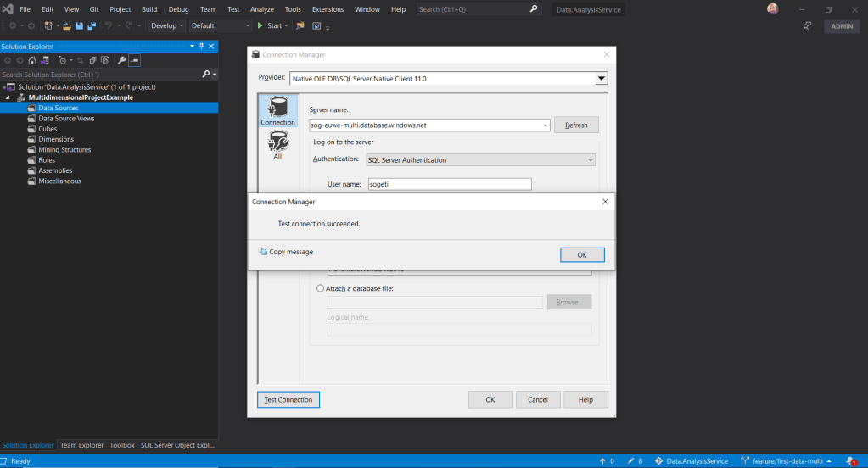Screen dimensions: 868x468
Task: Open Properties wrench icon in Solution Explorer
Action: pyautogui.click(x=121, y=60)
